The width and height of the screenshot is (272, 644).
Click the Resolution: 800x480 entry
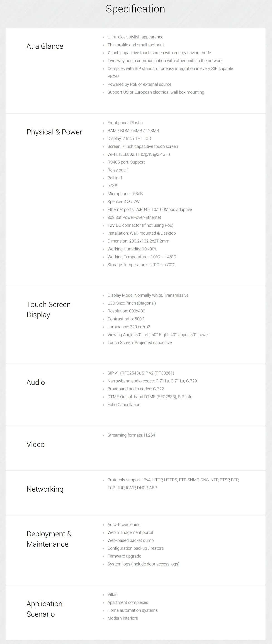(126, 311)
